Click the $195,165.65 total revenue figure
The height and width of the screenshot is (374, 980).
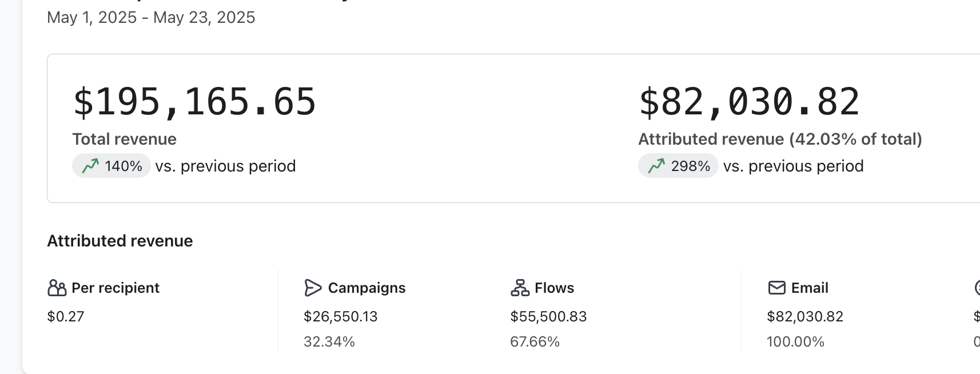194,102
